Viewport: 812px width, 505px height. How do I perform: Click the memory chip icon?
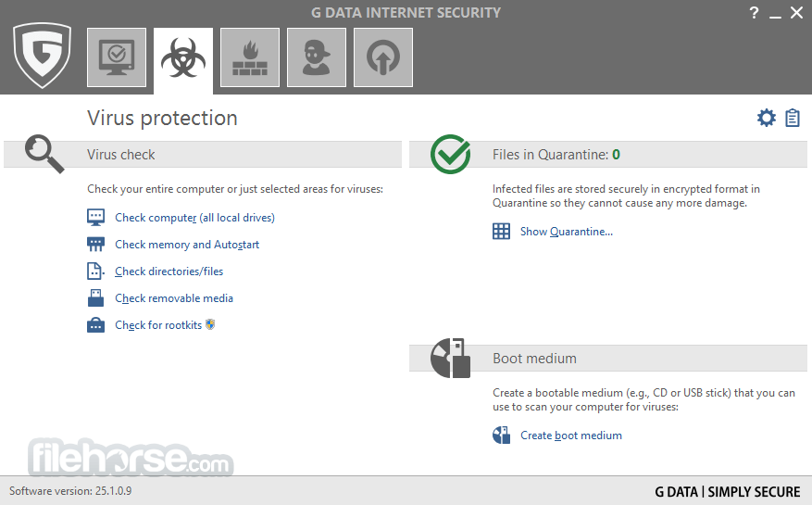95,245
